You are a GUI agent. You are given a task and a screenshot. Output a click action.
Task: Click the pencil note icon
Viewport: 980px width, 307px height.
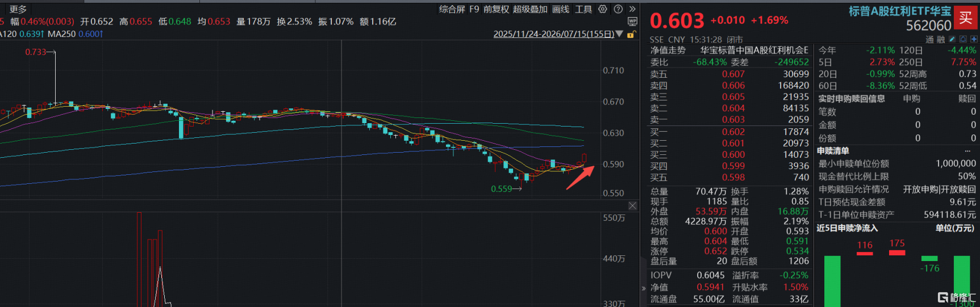click(952, 39)
